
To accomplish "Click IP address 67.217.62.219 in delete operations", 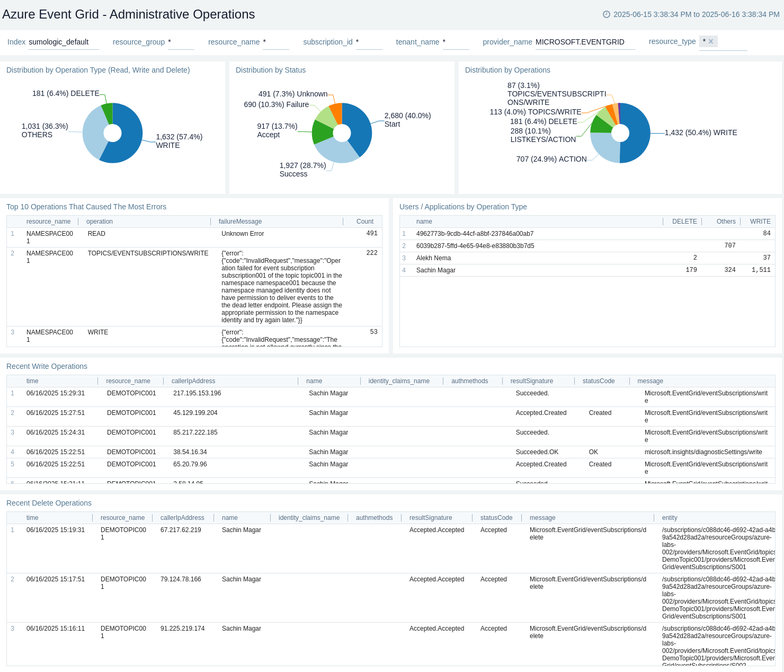I will 181,530.
